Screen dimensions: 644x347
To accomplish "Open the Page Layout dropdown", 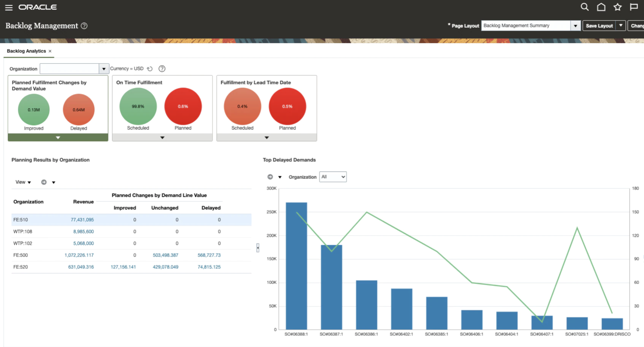I will pos(576,26).
